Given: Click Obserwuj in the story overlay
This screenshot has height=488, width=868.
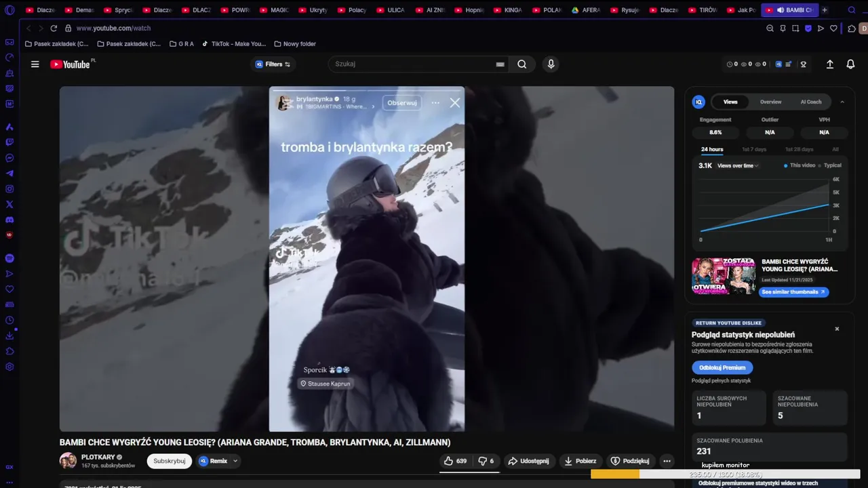Looking at the screenshot, I should 402,103.
